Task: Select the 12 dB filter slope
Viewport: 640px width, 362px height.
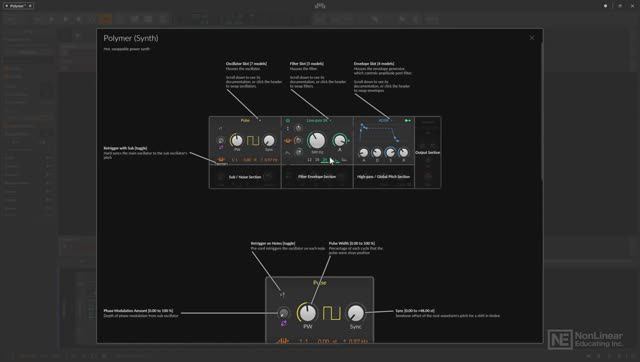Action: coord(309,160)
